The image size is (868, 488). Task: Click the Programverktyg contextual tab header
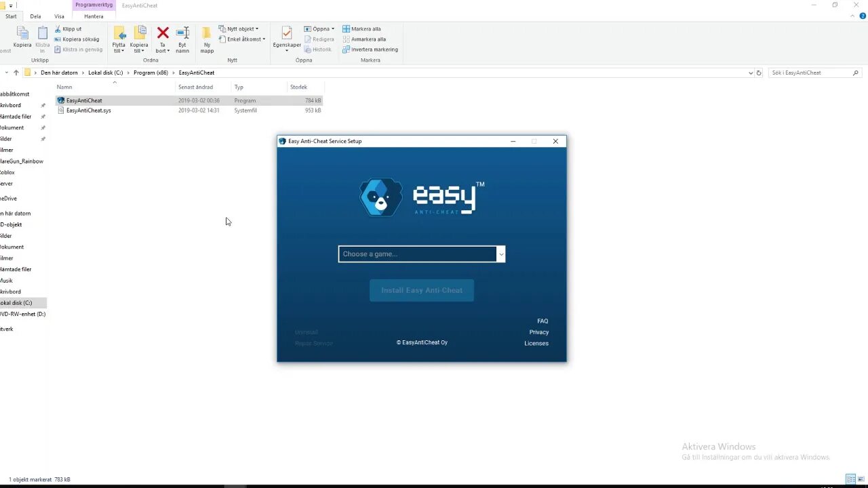94,5
